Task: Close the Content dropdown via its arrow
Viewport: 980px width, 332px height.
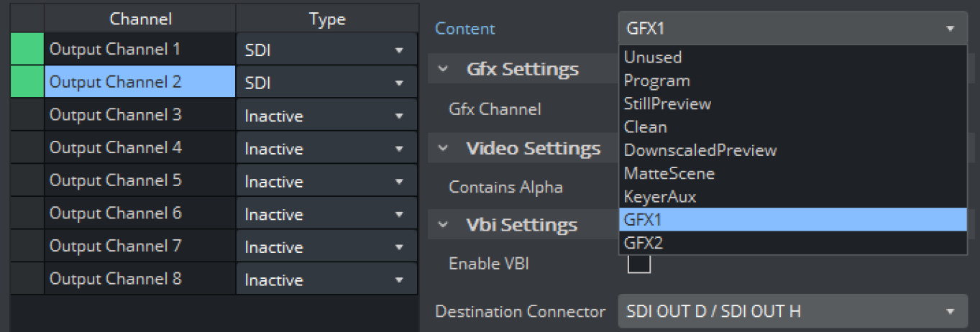Action: [951, 29]
